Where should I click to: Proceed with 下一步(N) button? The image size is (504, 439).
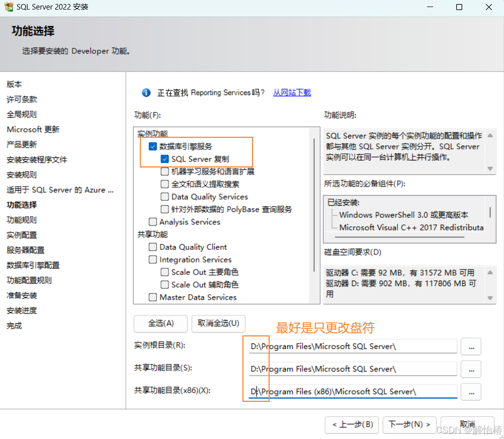coord(409,424)
